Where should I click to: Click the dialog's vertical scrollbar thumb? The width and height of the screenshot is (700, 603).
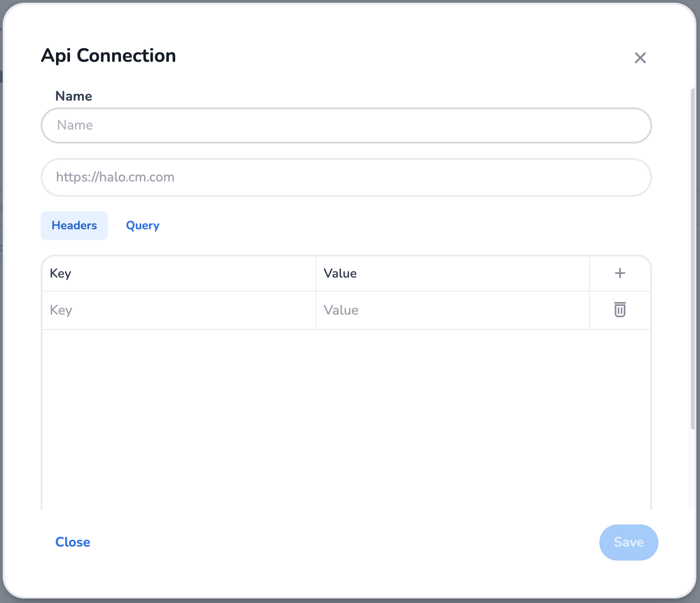pos(693,257)
